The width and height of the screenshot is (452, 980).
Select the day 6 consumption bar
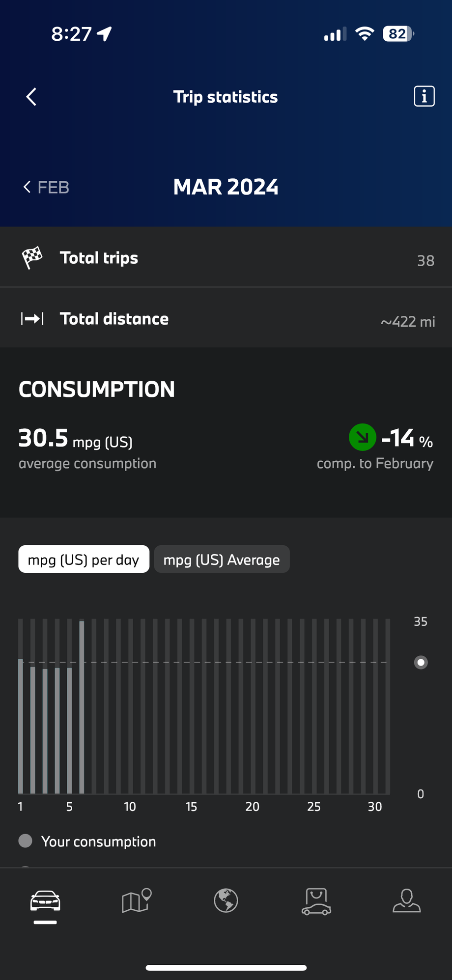(x=82, y=707)
